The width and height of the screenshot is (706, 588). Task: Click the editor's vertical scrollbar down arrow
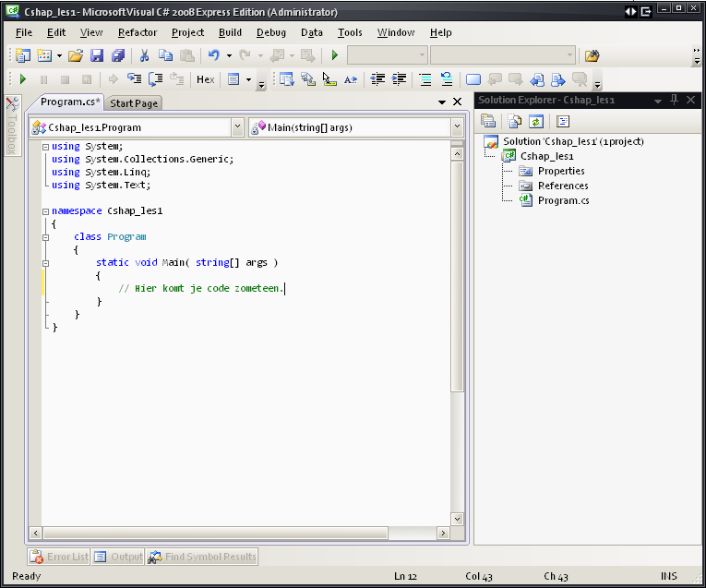(x=457, y=519)
